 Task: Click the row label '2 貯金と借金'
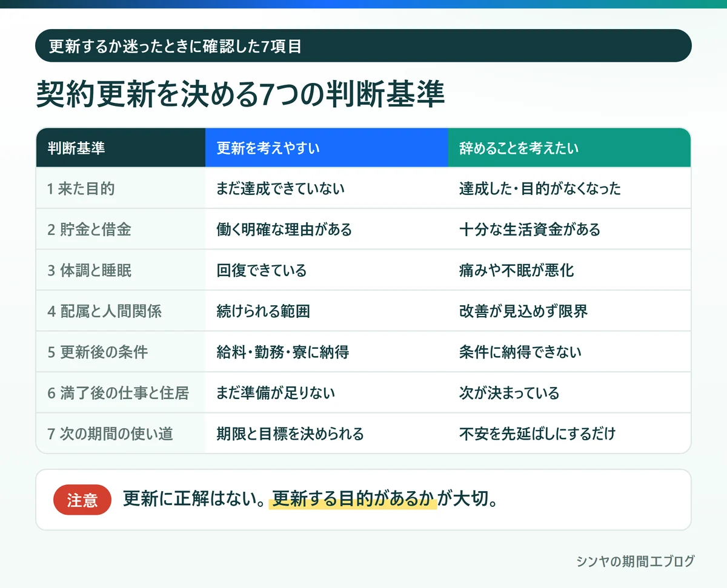tap(121, 230)
